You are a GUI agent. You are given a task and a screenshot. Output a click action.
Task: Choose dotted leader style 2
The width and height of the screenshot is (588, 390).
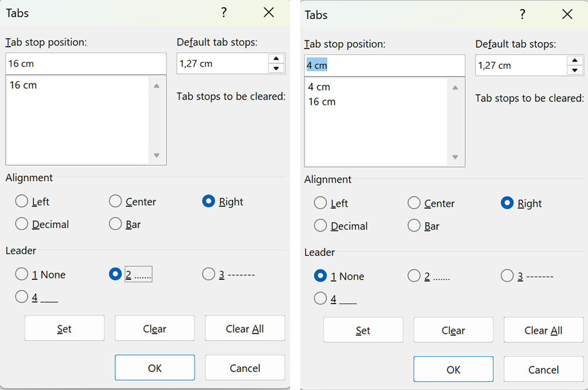pos(115,274)
